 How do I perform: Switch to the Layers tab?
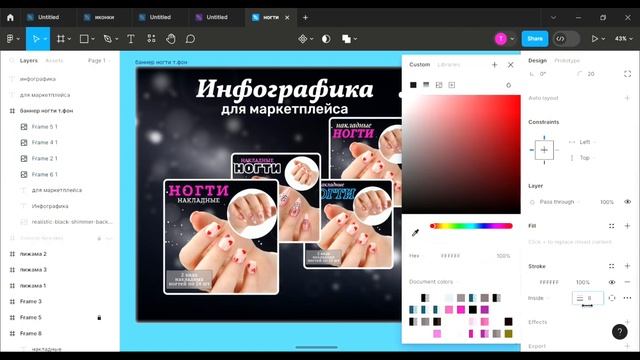click(x=29, y=60)
